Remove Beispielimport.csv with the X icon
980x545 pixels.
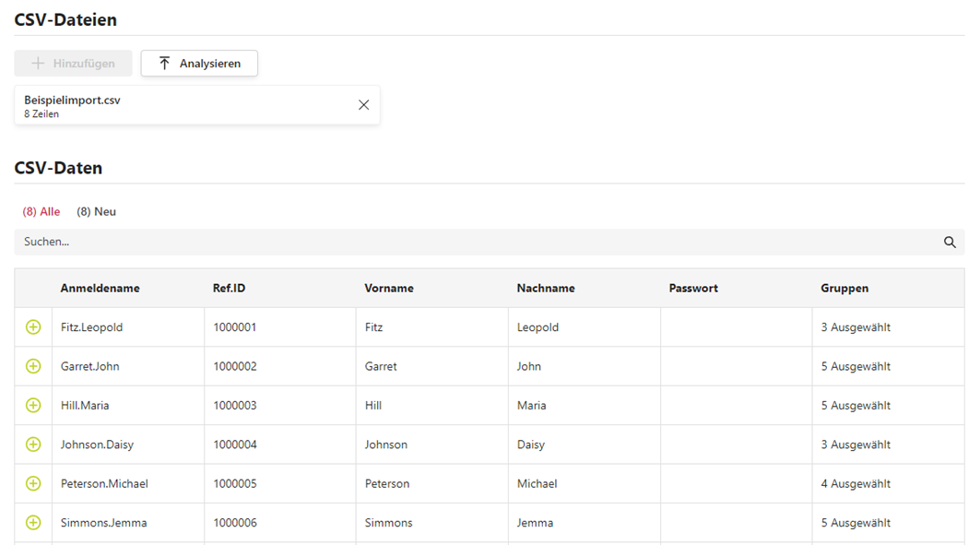[x=363, y=105]
